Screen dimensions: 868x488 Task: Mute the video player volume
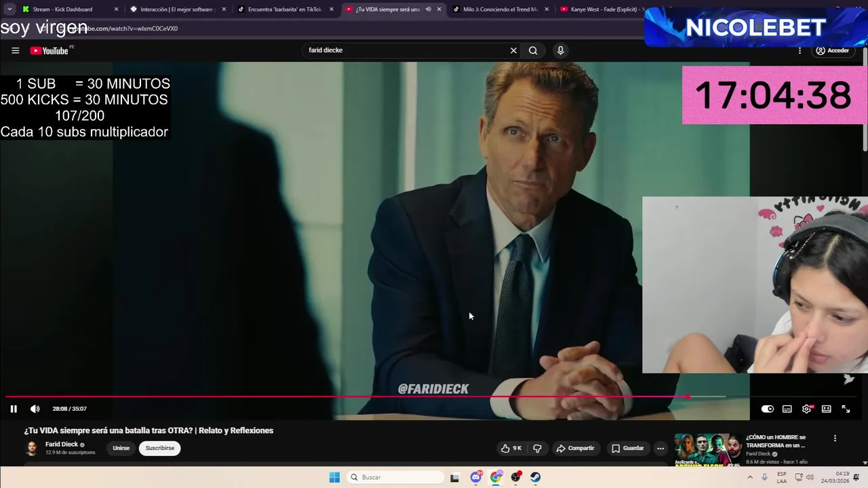click(35, 409)
